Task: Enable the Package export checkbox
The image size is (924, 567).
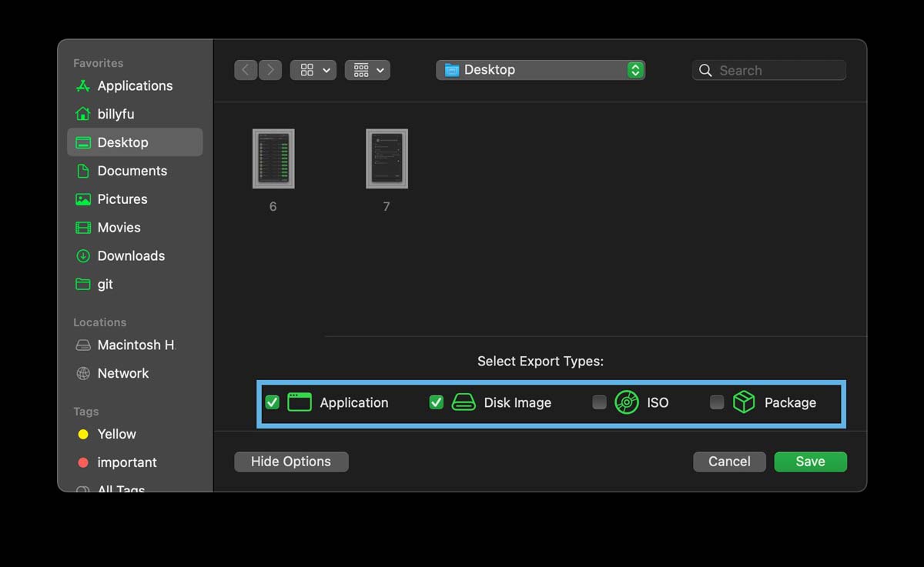Action: click(x=717, y=402)
